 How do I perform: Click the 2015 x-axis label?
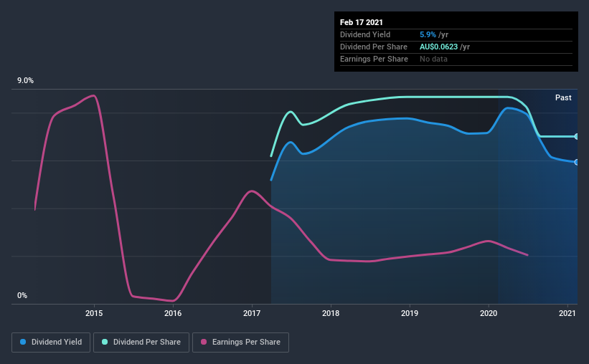pos(94,313)
